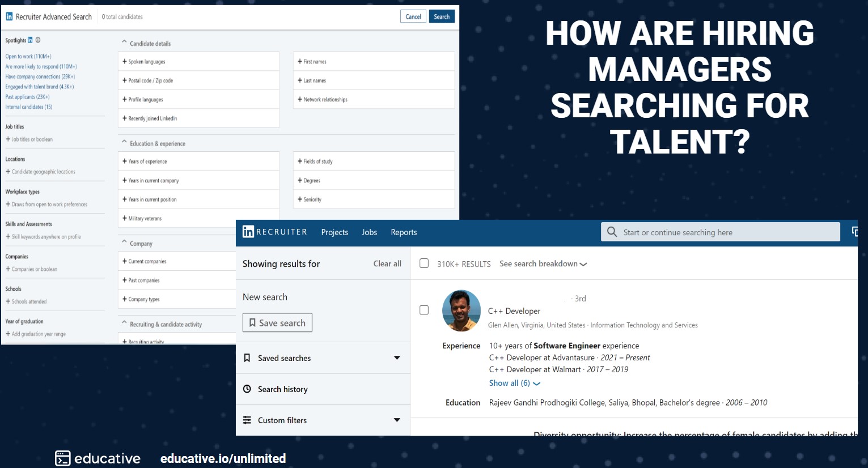The image size is (868, 468).
Task: Expand Show all (6) experience entries
Action: (x=514, y=383)
